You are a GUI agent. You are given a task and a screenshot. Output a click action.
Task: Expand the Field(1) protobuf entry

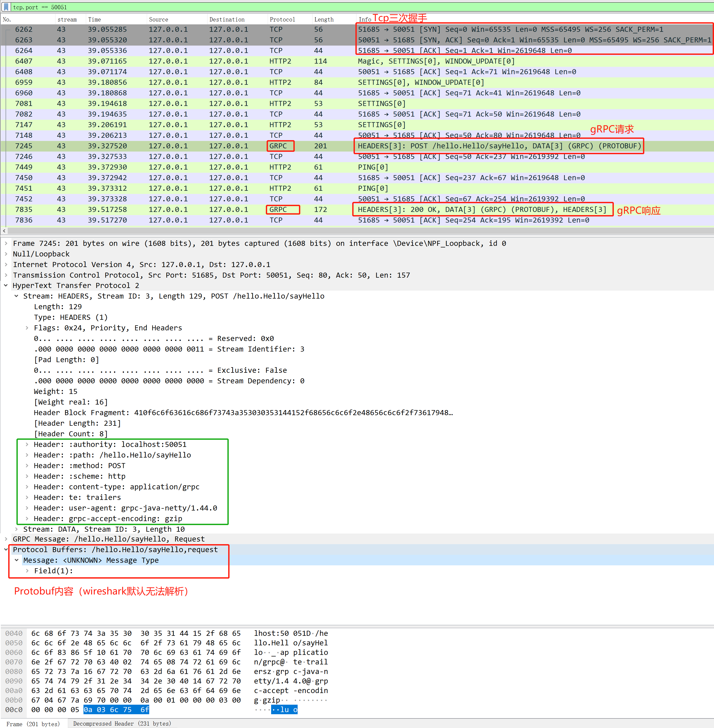click(x=27, y=571)
